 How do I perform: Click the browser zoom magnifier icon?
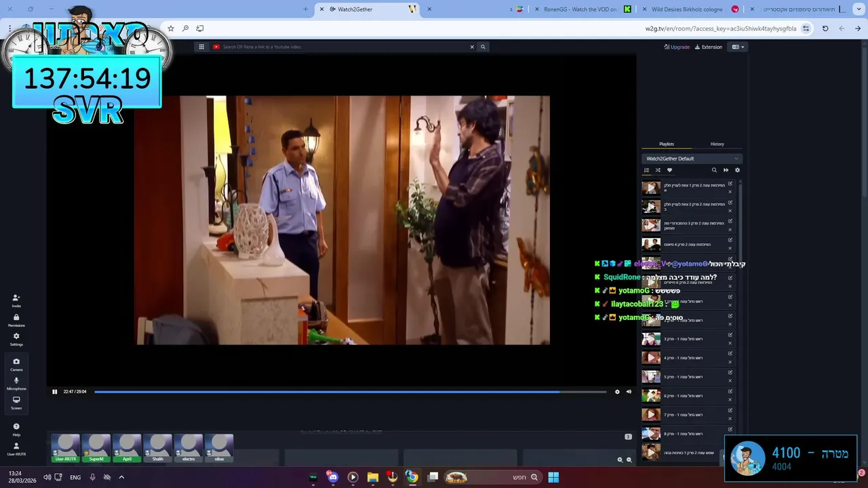point(185,28)
